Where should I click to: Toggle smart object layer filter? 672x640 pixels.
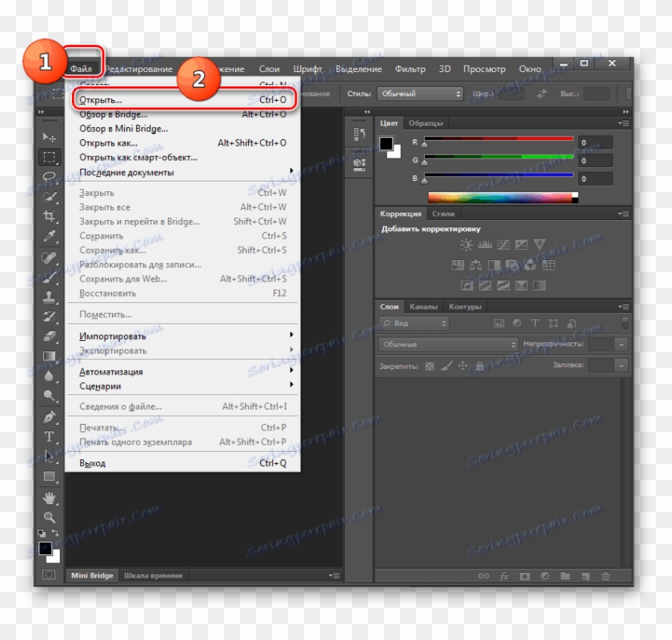(572, 322)
